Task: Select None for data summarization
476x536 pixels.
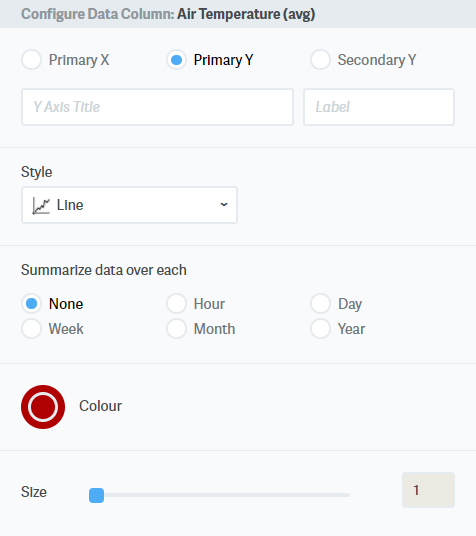Action: pyautogui.click(x=31, y=304)
